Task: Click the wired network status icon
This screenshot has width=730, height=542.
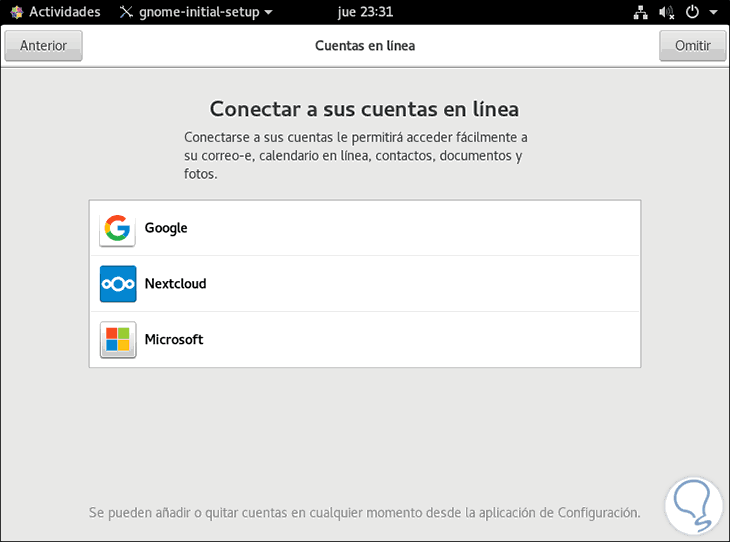Action: (x=641, y=12)
